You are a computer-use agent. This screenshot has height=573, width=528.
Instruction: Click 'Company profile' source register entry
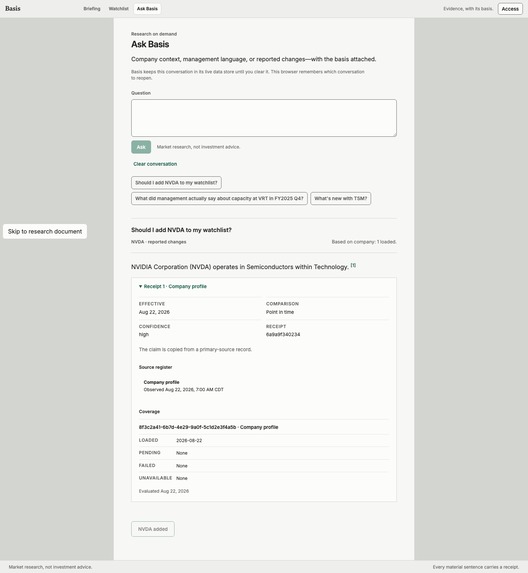pyautogui.click(x=162, y=382)
